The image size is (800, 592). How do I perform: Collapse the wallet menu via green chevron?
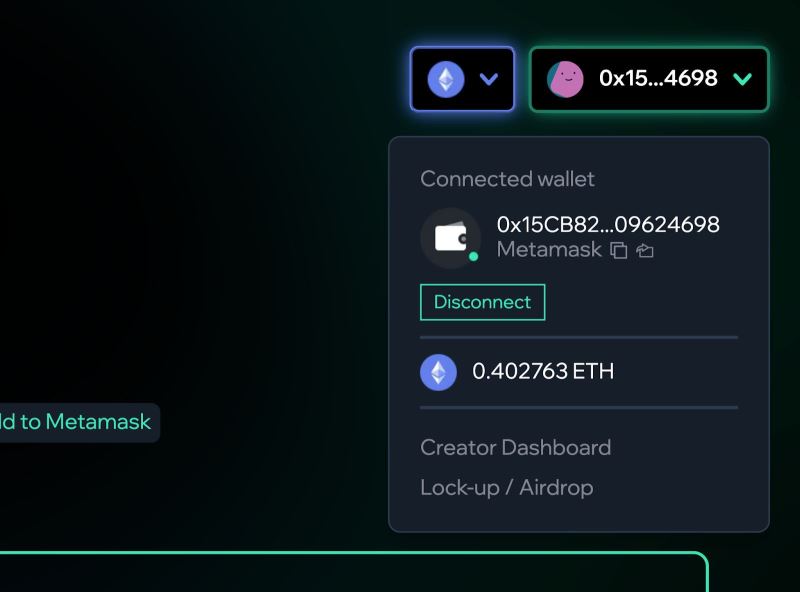point(742,79)
